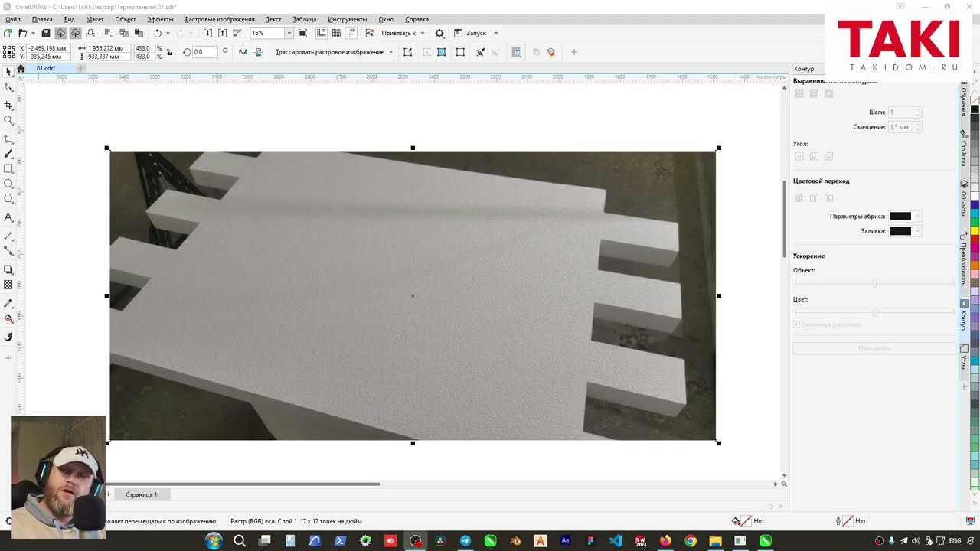Viewport: 980px width, 551px height.
Task: Open the zoom level dropdown
Action: [x=289, y=33]
